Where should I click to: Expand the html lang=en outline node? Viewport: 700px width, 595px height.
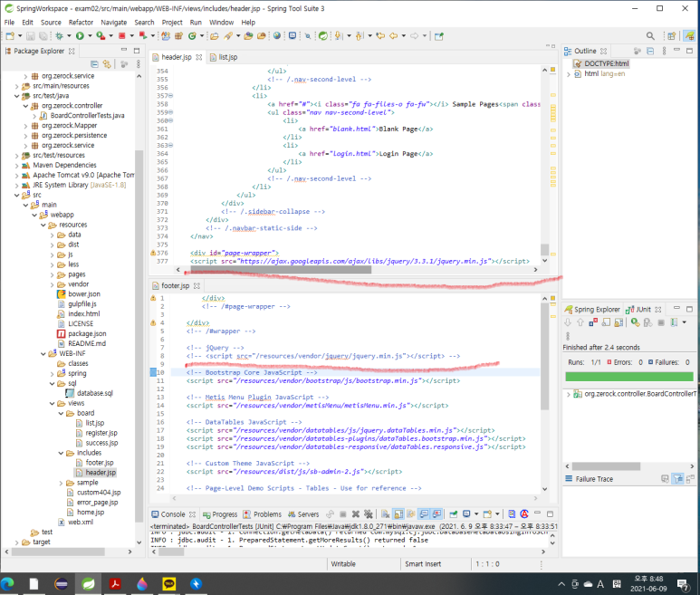(x=569, y=74)
